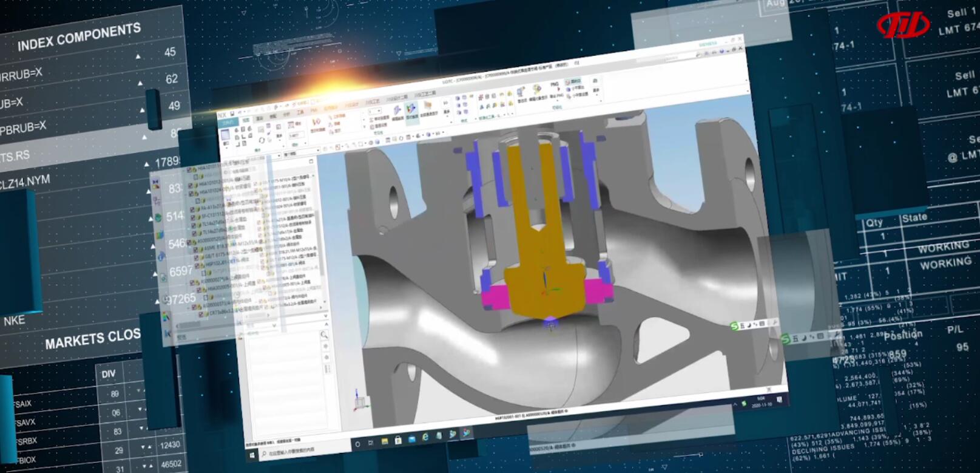The height and width of the screenshot is (473, 980).
Task: Click the magnifier icon in the preview panel
Action: click(x=324, y=335)
